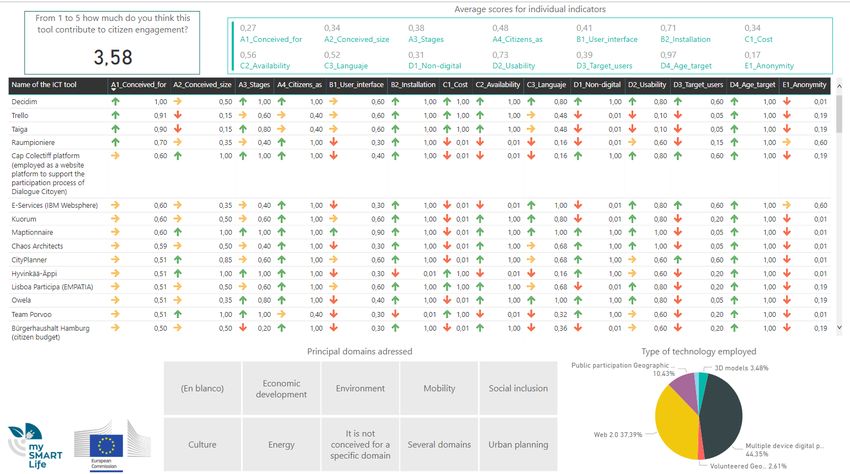Click the European Commission logo
The height and width of the screenshot is (474, 850).
(x=112, y=446)
